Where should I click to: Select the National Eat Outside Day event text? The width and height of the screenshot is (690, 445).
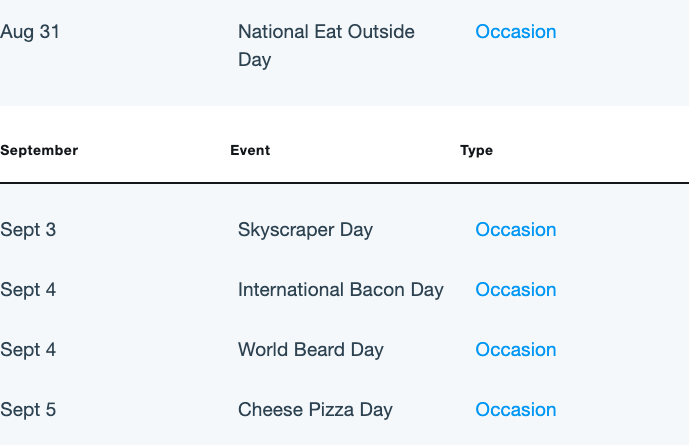326,46
